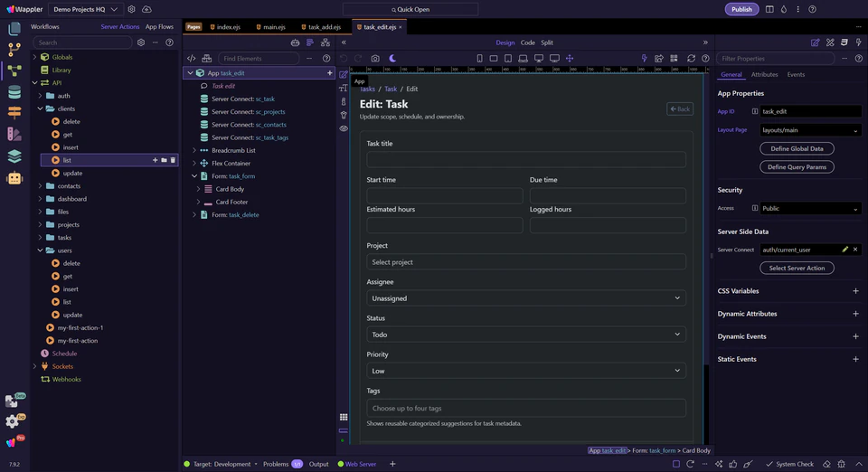Open the Assignee Unassigned dropdown
868x472 pixels.
(x=526, y=298)
